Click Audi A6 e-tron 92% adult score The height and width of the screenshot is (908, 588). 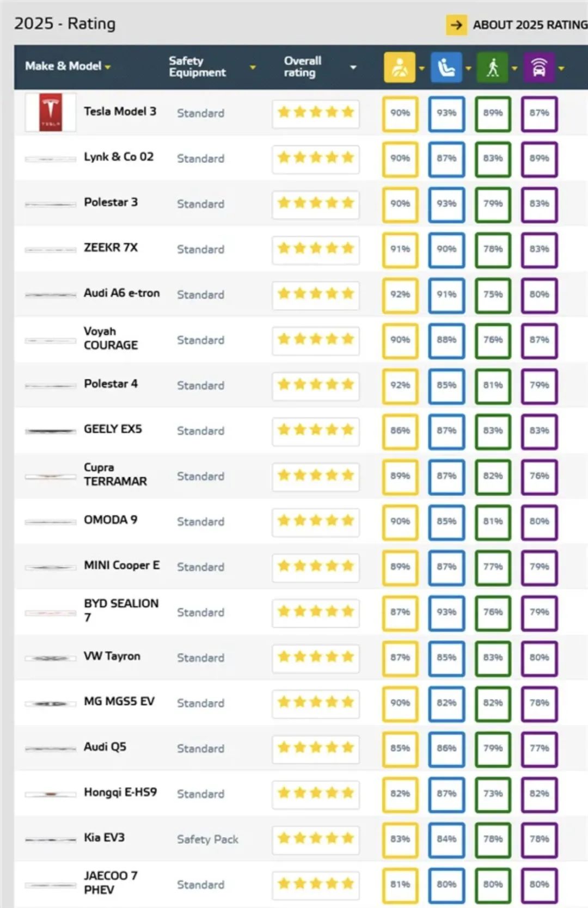[400, 295]
